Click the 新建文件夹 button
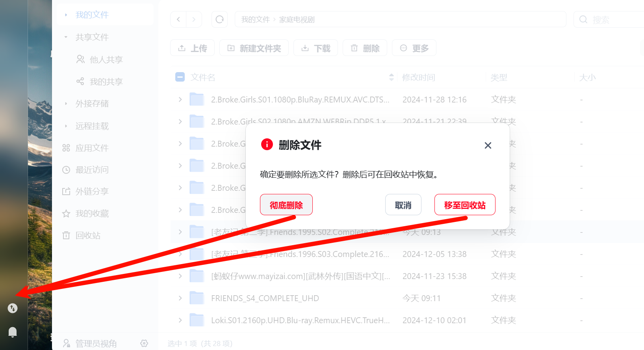The image size is (644, 350). click(254, 48)
